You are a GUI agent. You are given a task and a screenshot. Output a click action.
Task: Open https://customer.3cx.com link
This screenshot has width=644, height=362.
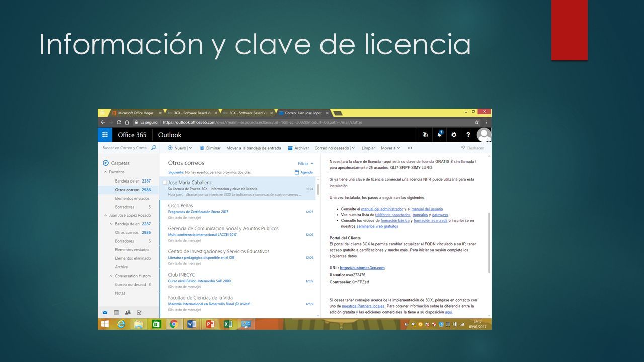coord(362,268)
